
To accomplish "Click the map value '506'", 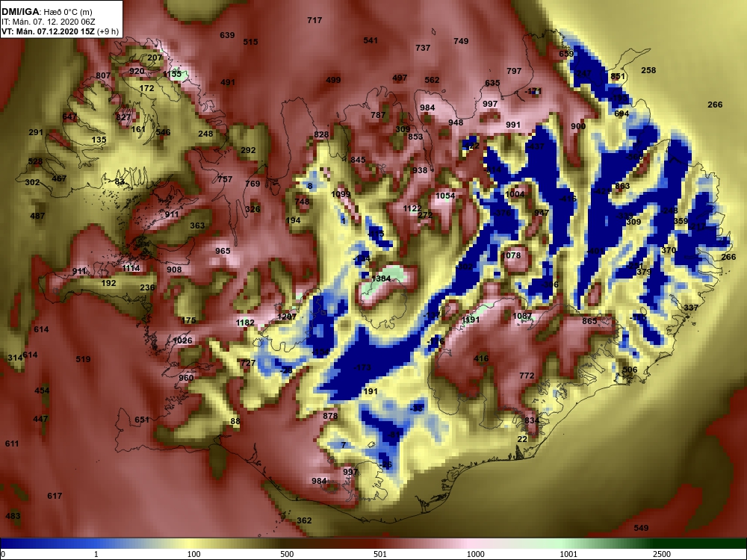I will (x=630, y=370).
